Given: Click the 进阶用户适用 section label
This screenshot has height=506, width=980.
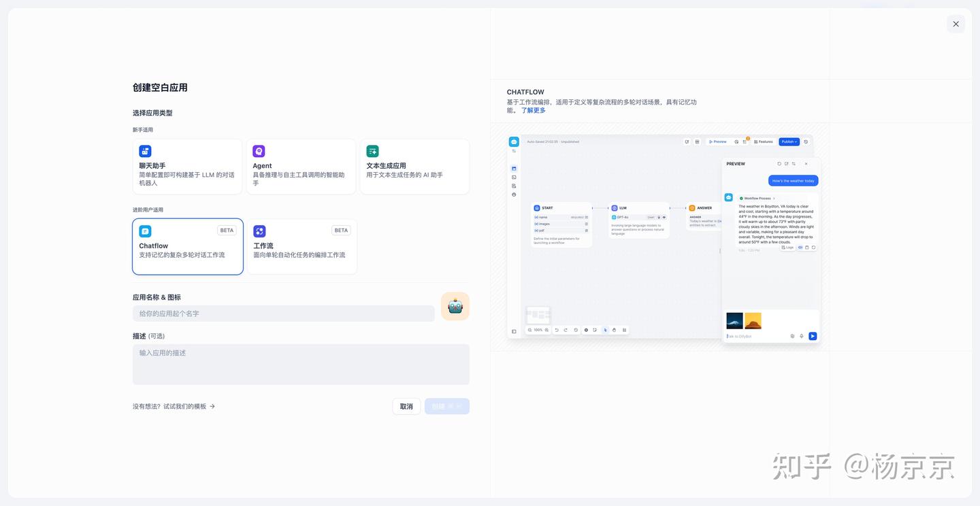Looking at the screenshot, I should (148, 210).
